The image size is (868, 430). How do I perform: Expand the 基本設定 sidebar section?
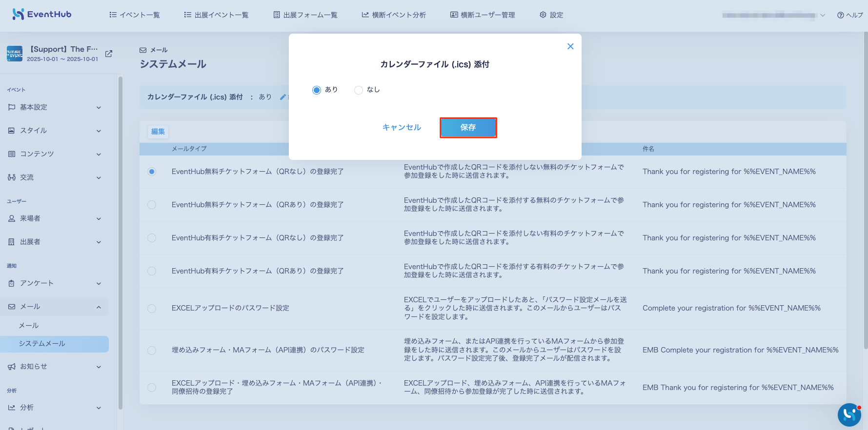tap(99, 108)
